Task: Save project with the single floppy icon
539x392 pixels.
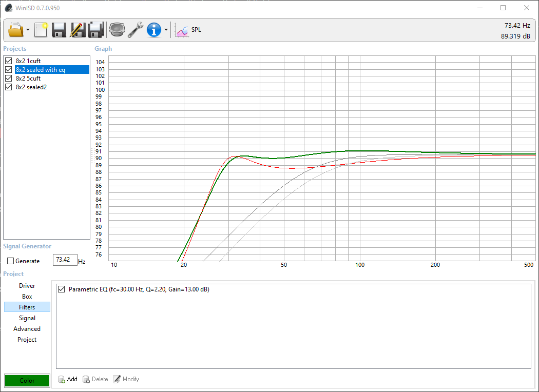Action: (59, 30)
